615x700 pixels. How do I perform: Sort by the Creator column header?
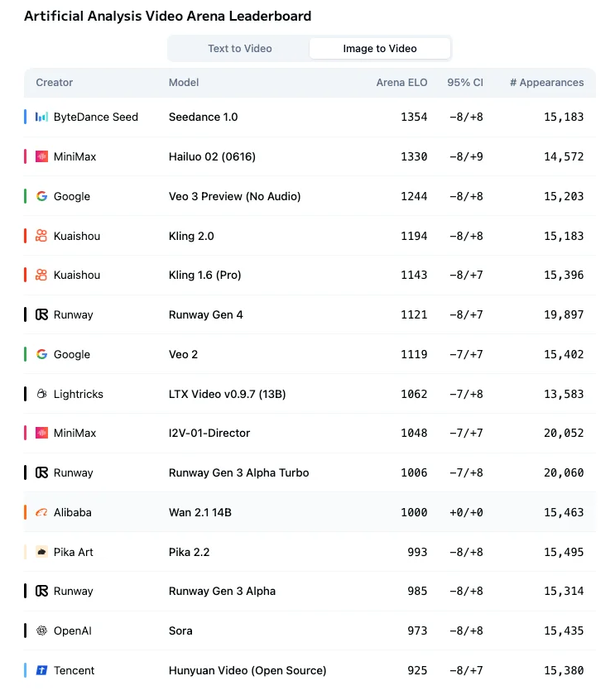[x=54, y=83]
